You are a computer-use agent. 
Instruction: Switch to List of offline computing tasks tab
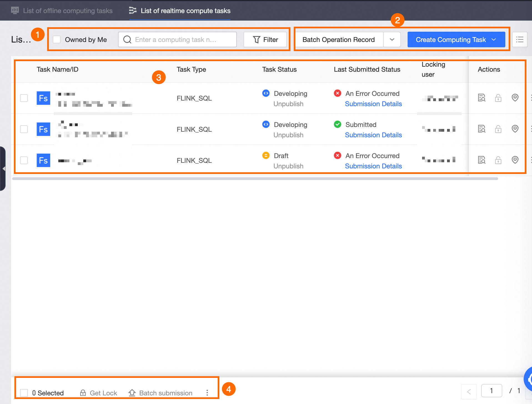pyautogui.click(x=62, y=11)
